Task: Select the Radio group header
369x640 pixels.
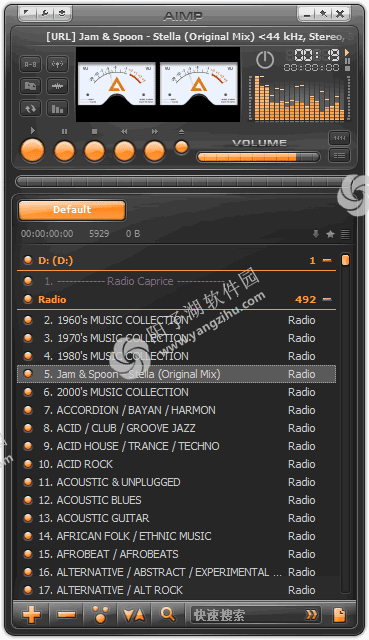Action: (176, 299)
